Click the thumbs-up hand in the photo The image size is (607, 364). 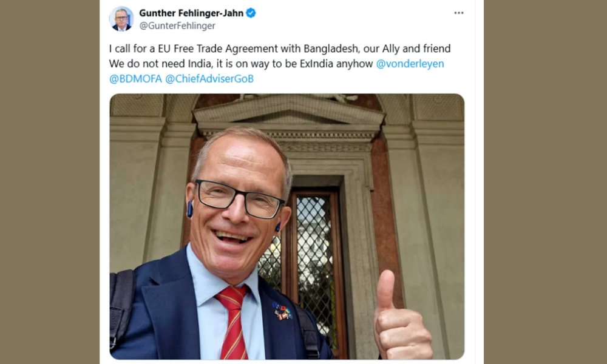coord(401,317)
